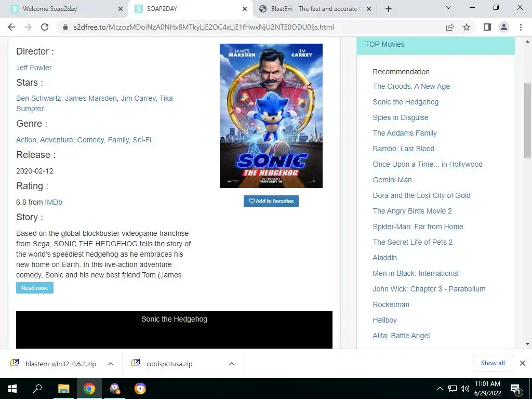Open Once Upon a Time... in Hollywood
532x399 pixels.
point(428,164)
